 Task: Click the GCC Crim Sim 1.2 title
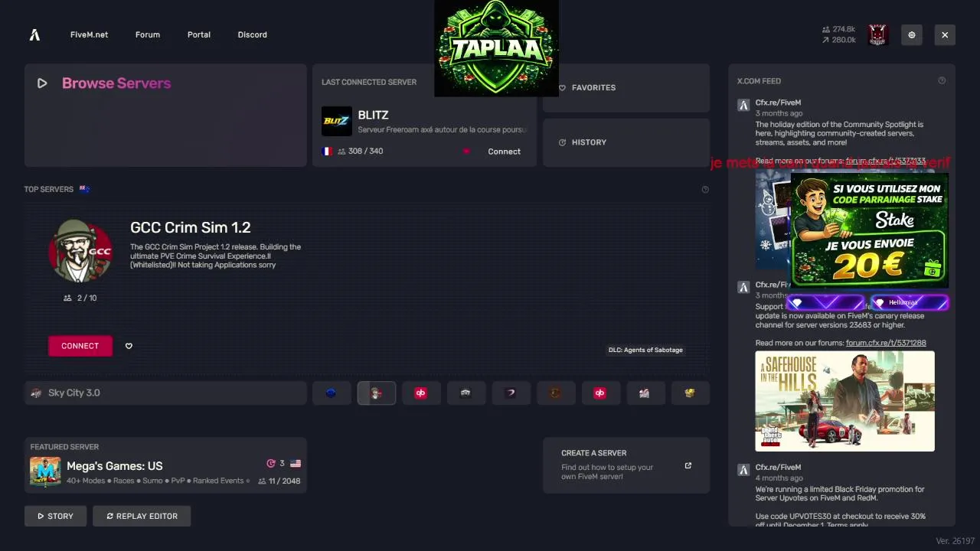[191, 227]
